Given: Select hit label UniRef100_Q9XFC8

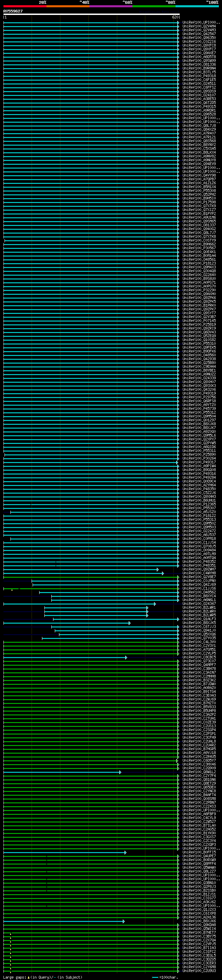Looking at the screenshot, I should click(x=199, y=45).
